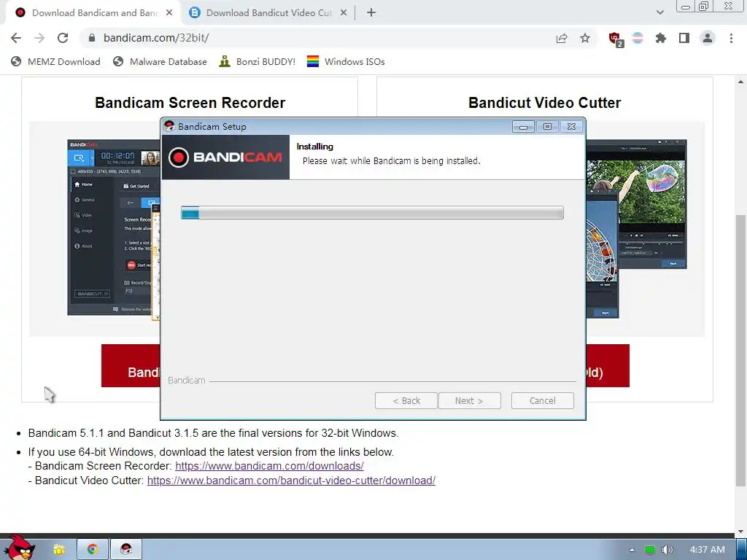This screenshot has width=747, height=560.
Task: Expand the tab search chevron
Action: pos(659,13)
